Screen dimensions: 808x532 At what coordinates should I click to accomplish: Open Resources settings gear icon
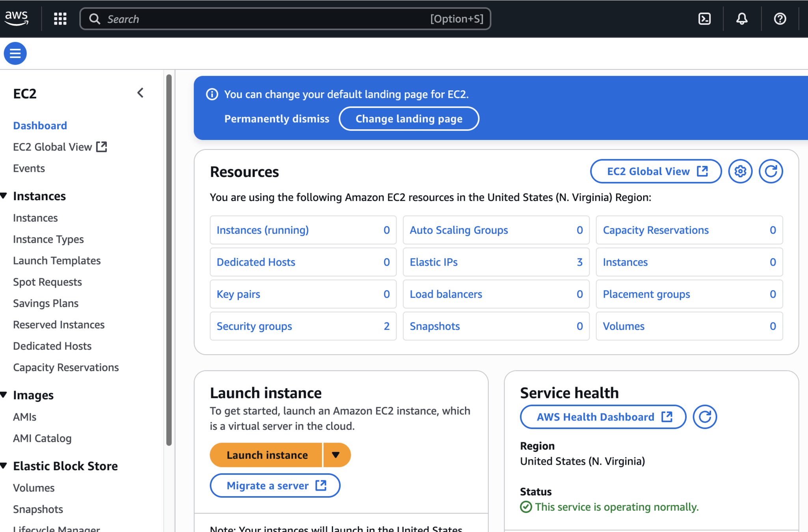740,171
